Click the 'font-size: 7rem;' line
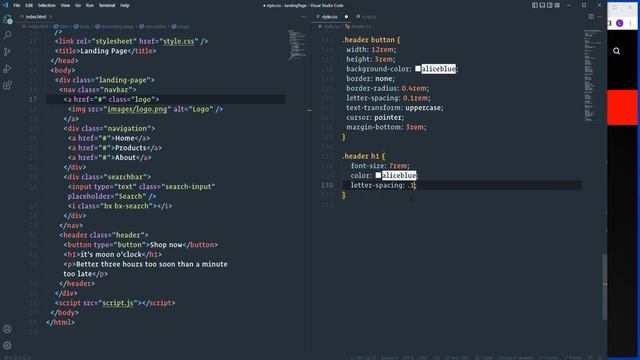 click(380, 166)
